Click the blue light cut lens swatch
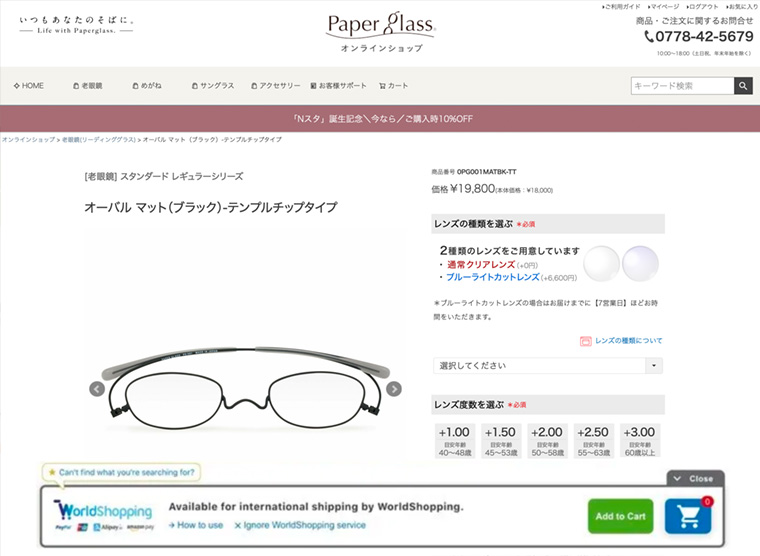Image resolution: width=760 pixels, height=556 pixels. click(640, 264)
